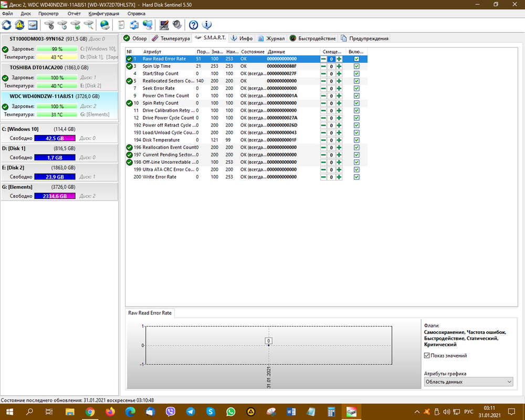Screen dimensions: 525x420
Task: Switch to the 'Обзор' tab
Action: tap(135, 38)
